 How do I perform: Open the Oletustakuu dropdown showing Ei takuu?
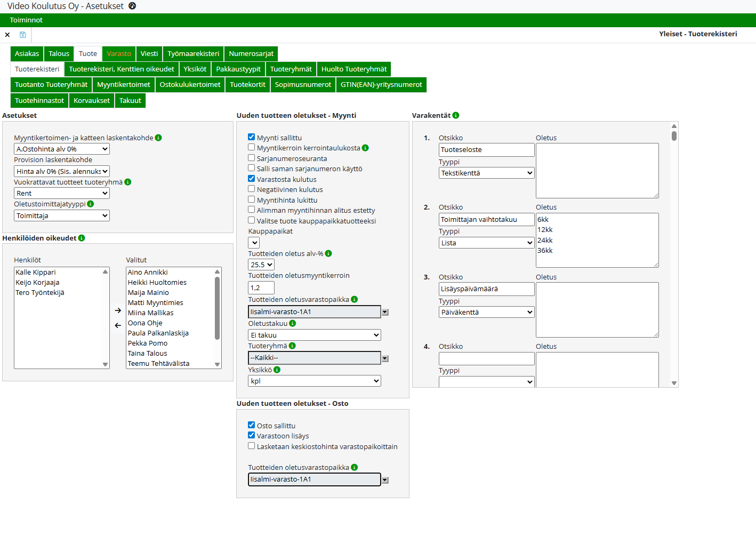click(x=315, y=335)
